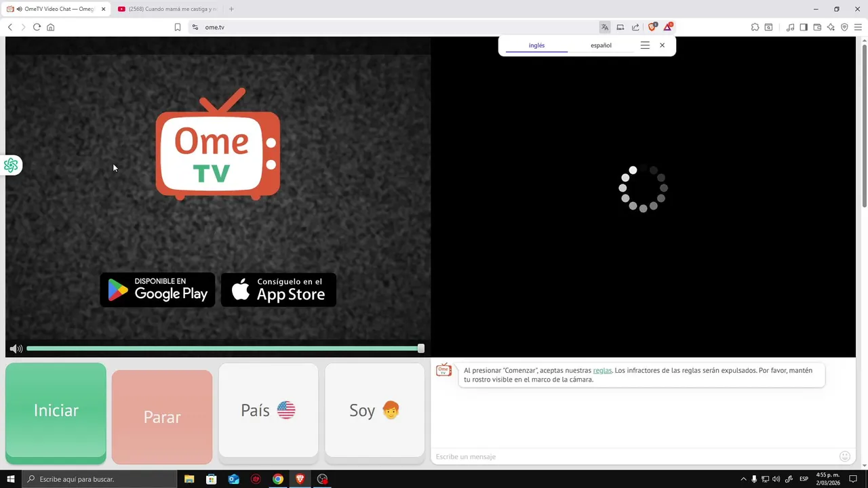This screenshot has width=868, height=488.
Task: Switch to the YouTube 'Cuando mamá me castiga' tab
Action: 166,9
